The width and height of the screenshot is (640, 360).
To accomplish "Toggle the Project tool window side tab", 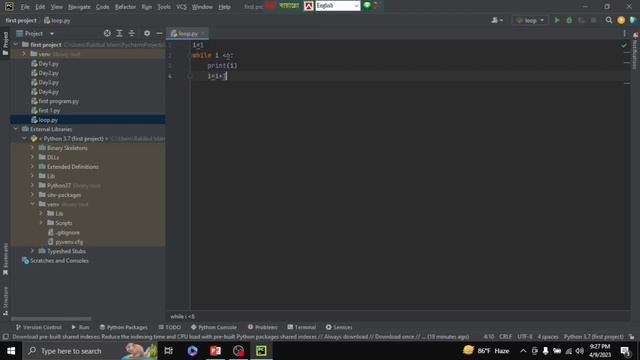I will coord(5,44).
